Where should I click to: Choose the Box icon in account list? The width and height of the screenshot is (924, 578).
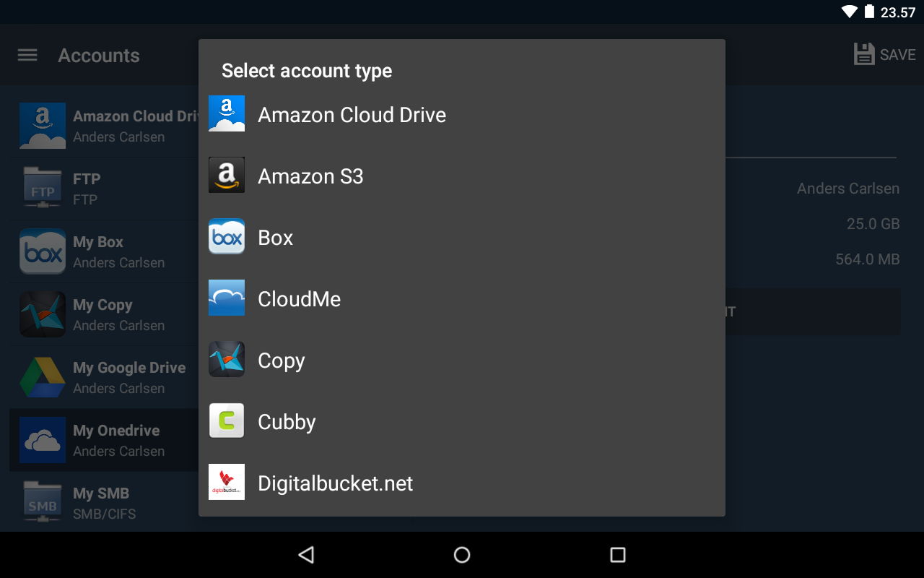[x=227, y=236]
